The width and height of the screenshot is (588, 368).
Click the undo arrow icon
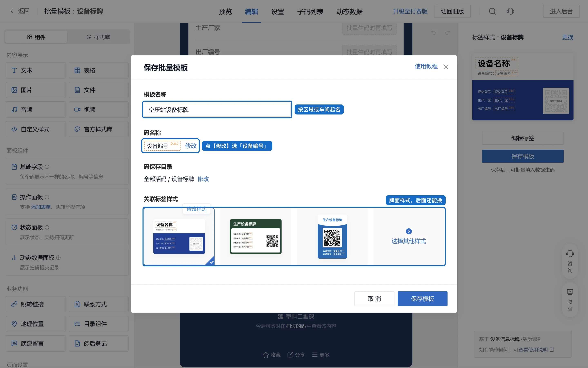434,33
